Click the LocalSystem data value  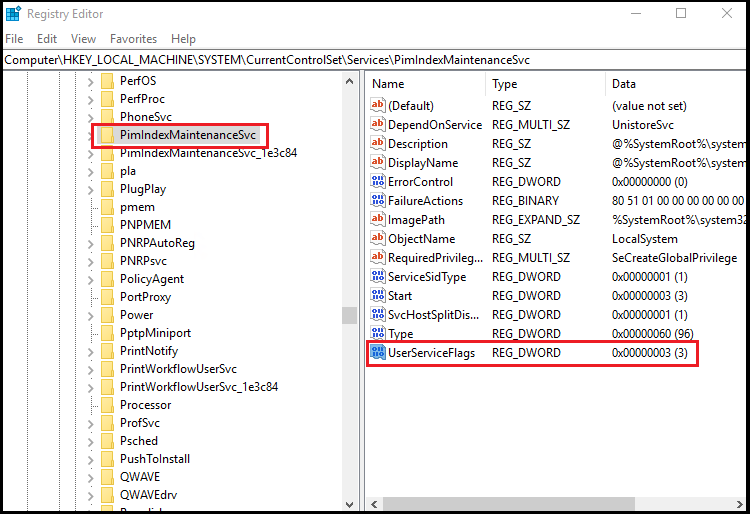point(645,239)
